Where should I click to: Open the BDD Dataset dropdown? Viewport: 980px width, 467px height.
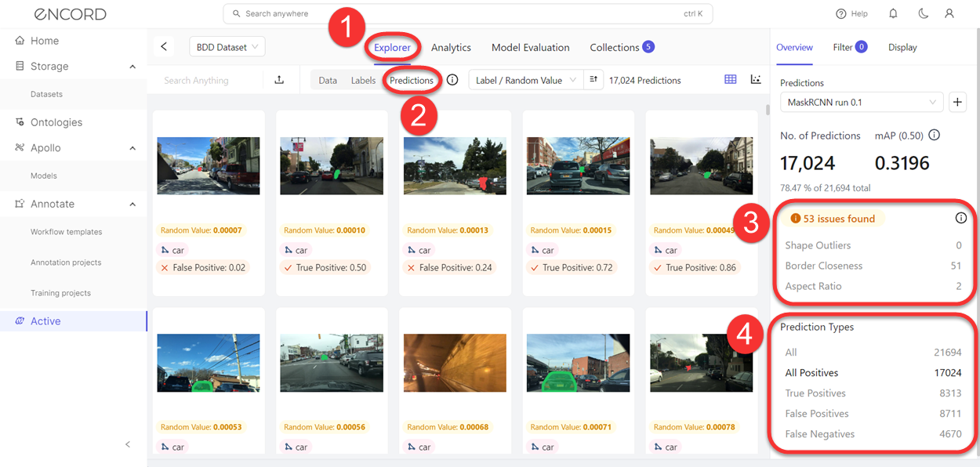[x=227, y=47]
